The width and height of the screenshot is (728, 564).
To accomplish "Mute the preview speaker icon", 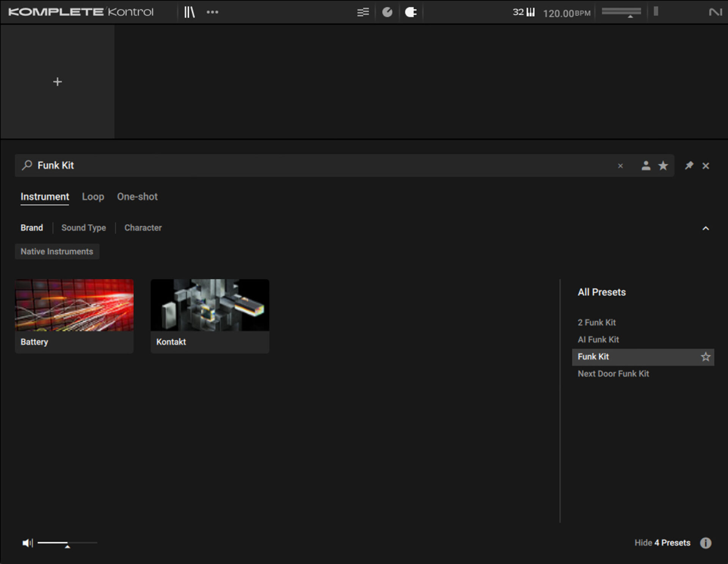I will pyautogui.click(x=27, y=543).
